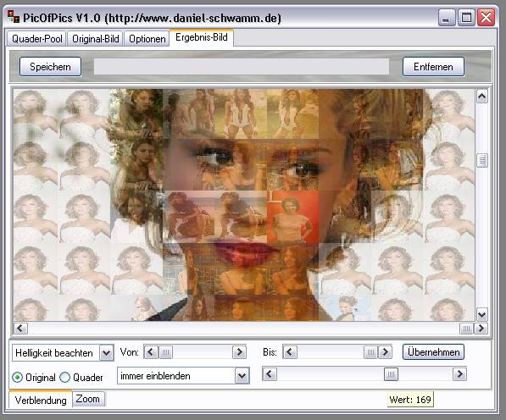Click the 'Bis:' label
Image resolution: width=506 pixels, height=420 pixels.
(270, 352)
